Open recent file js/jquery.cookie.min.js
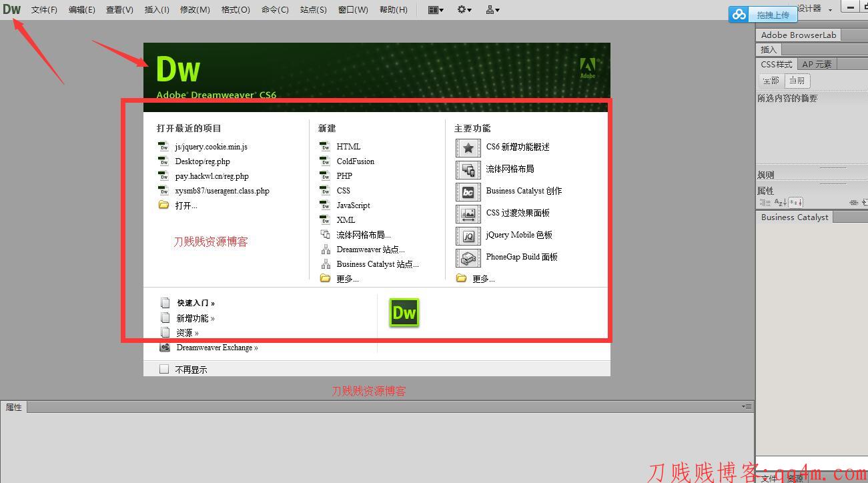Viewport: 868px width, 483px height. click(211, 147)
